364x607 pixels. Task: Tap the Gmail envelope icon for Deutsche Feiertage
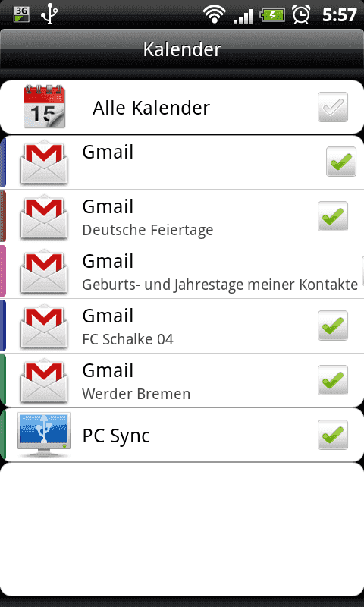click(x=44, y=217)
